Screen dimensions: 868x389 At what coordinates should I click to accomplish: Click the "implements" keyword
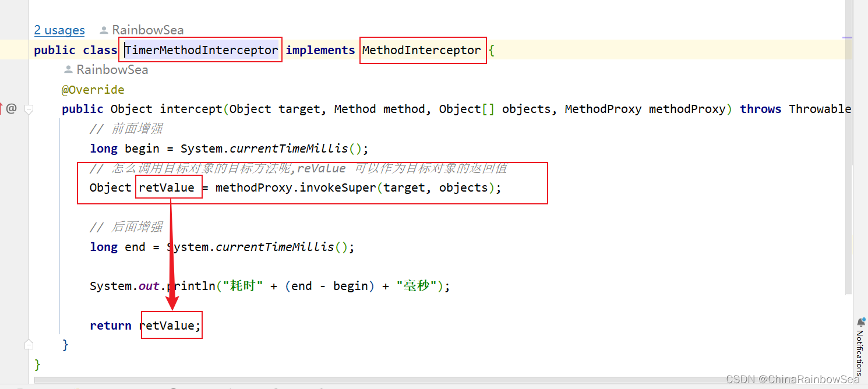click(x=320, y=50)
